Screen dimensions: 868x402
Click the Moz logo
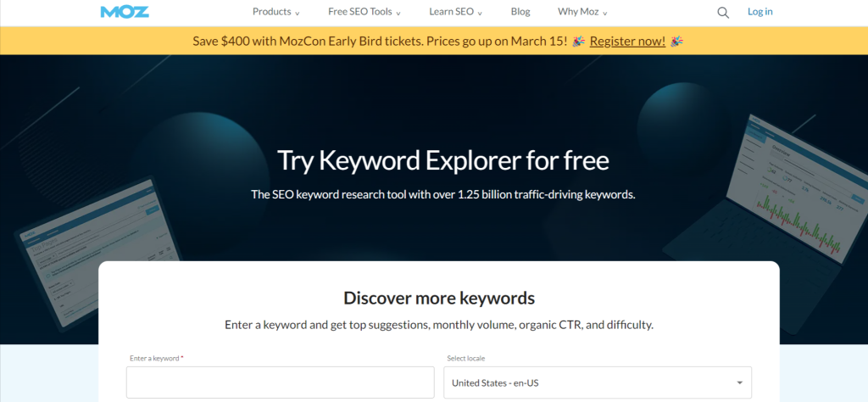click(x=125, y=12)
